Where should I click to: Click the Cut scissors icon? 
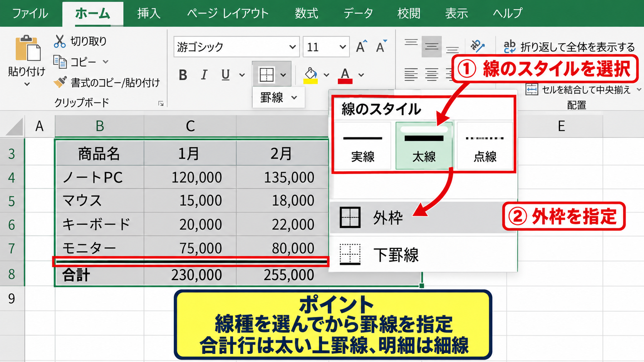pos(60,41)
